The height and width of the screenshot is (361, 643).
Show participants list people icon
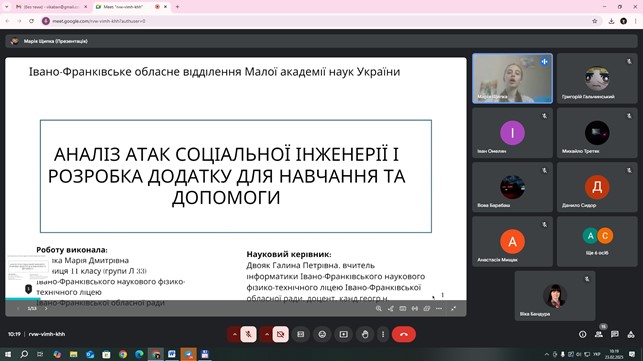tap(599, 334)
